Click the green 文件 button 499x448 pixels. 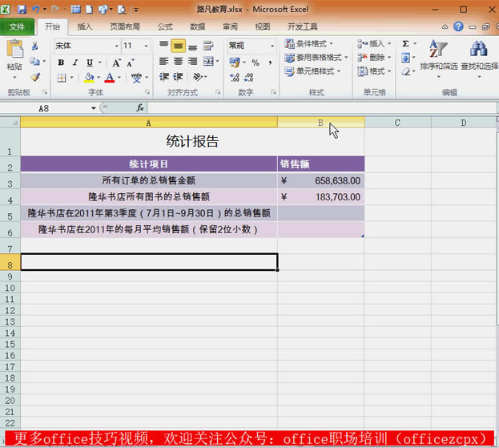click(x=17, y=26)
